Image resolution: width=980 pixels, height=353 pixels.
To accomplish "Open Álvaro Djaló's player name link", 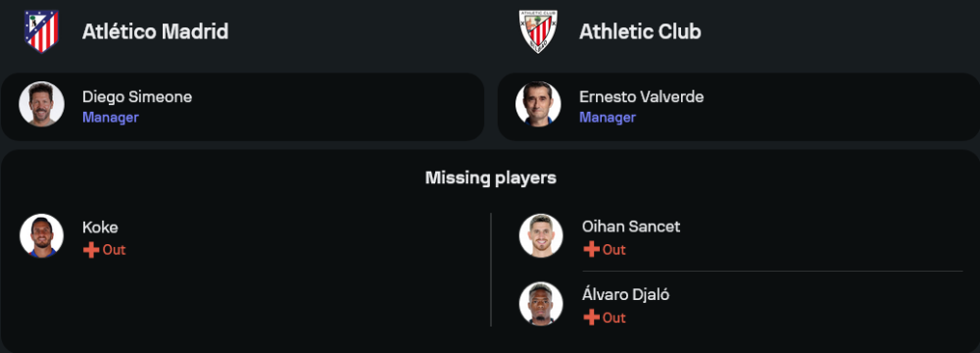I will click(625, 294).
